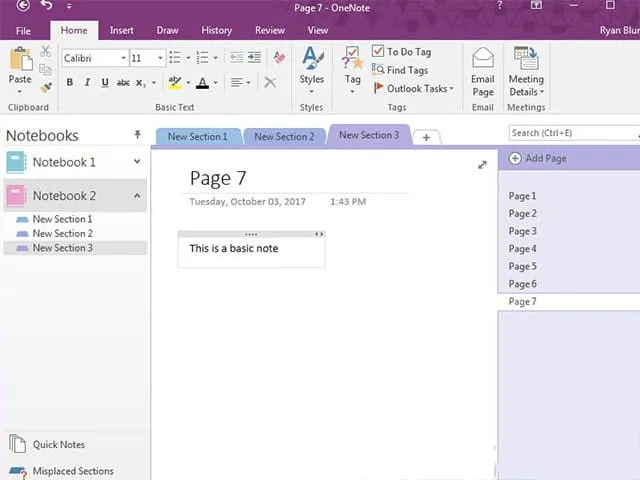This screenshot has height=480, width=640.
Task: Apply numbered list formatting
Action: point(202,58)
